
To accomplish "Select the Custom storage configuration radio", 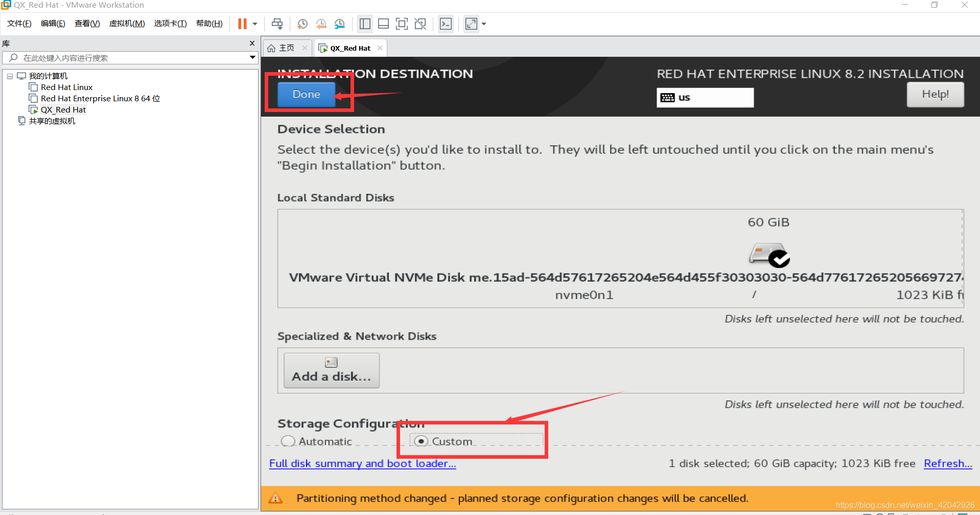I will coord(421,441).
